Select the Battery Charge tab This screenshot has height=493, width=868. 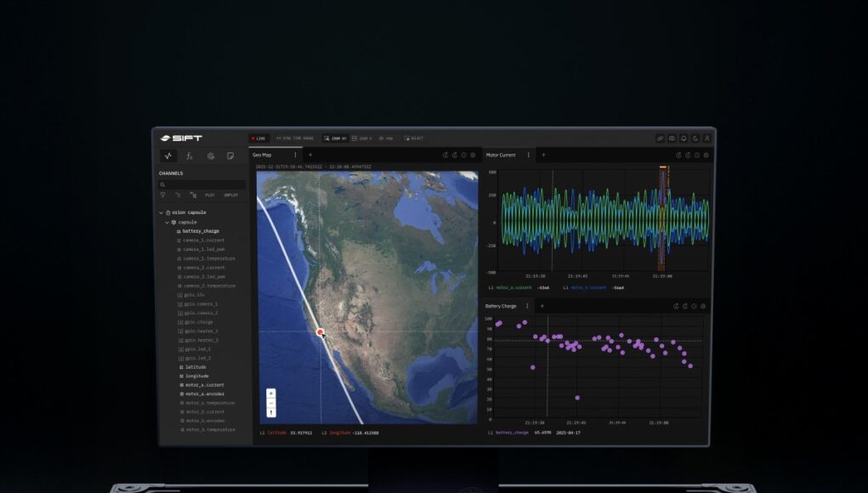[x=501, y=306]
